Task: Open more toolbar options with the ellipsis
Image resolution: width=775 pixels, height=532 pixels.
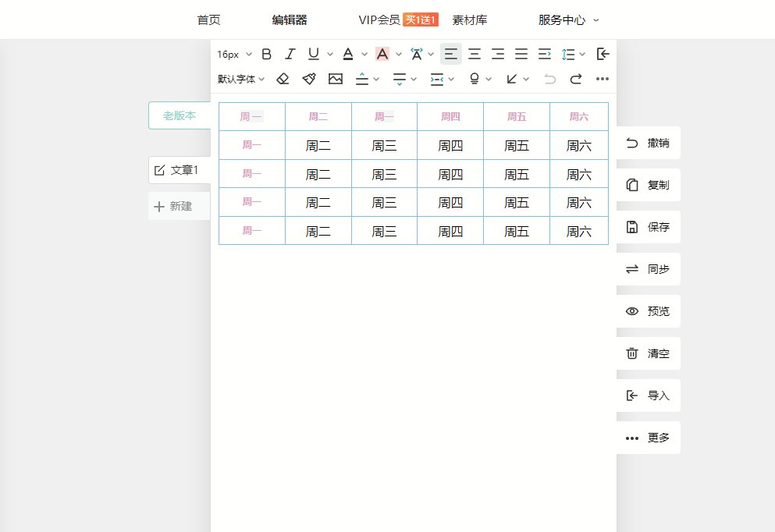Action: [603, 79]
